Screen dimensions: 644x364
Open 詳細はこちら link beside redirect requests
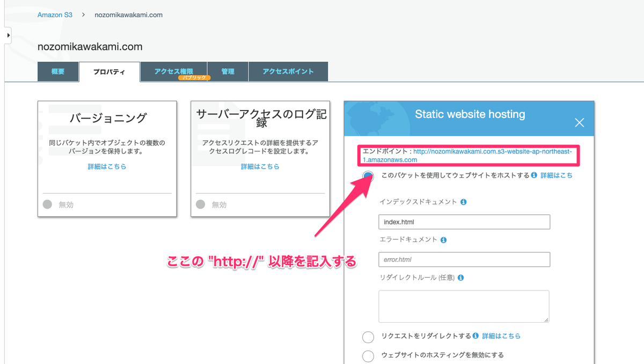(x=501, y=336)
